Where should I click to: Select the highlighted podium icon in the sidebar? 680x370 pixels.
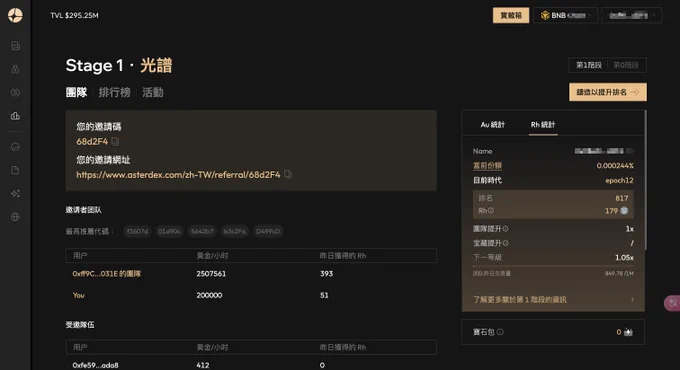15,116
